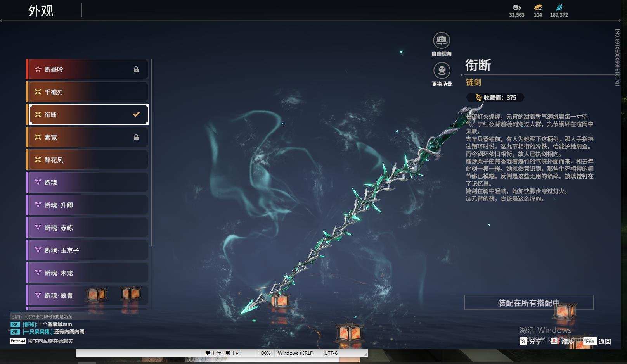Choose the 醉花风 skin
Viewport: 627px width, 364px height.
click(87, 160)
